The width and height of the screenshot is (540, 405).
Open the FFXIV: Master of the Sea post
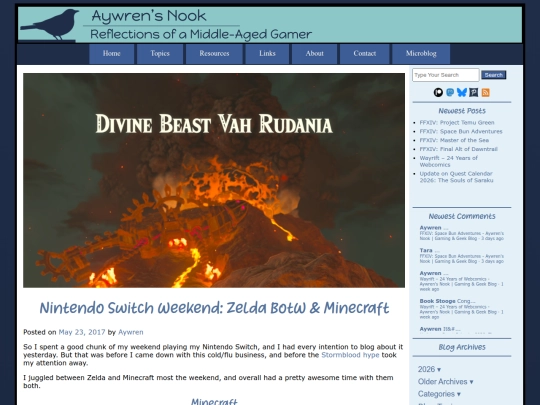coord(454,140)
